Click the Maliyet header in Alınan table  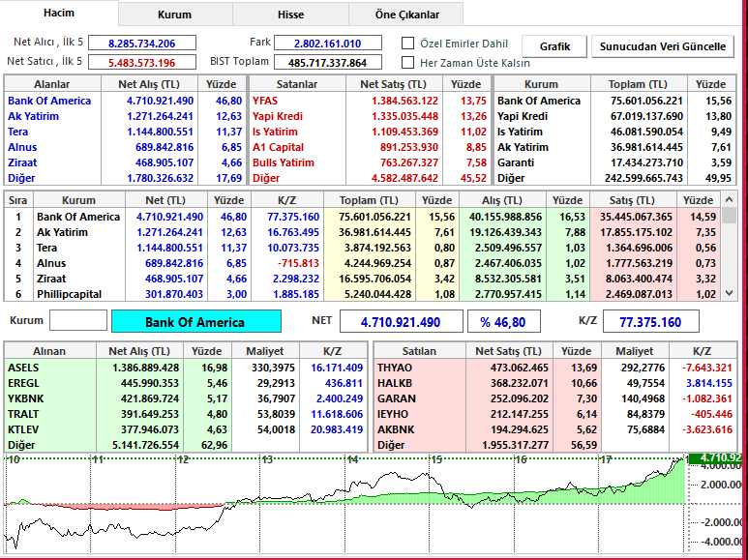click(x=265, y=351)
